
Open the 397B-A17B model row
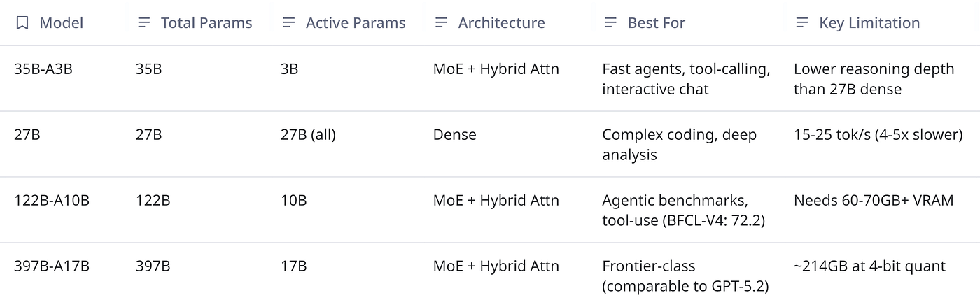click(x=490, y=275)
